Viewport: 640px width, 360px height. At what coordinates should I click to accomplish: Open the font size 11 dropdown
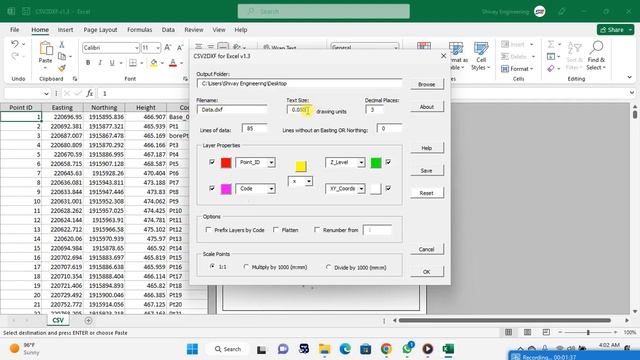click(x=158, y=48)
